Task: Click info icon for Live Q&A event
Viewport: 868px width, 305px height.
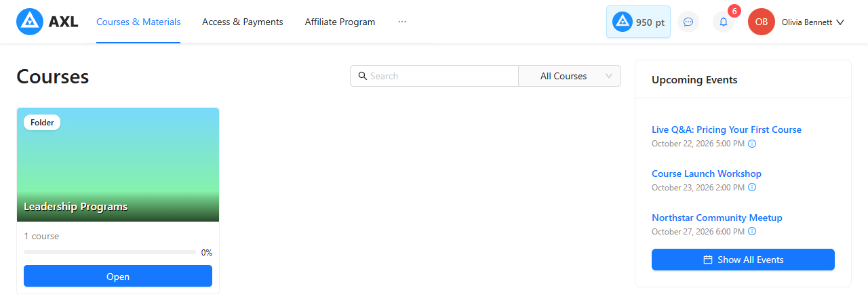Action: click(x=752, y=144)
